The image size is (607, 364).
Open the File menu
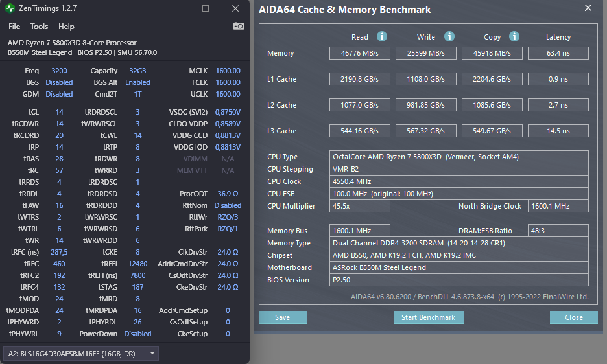pos(14,27)
